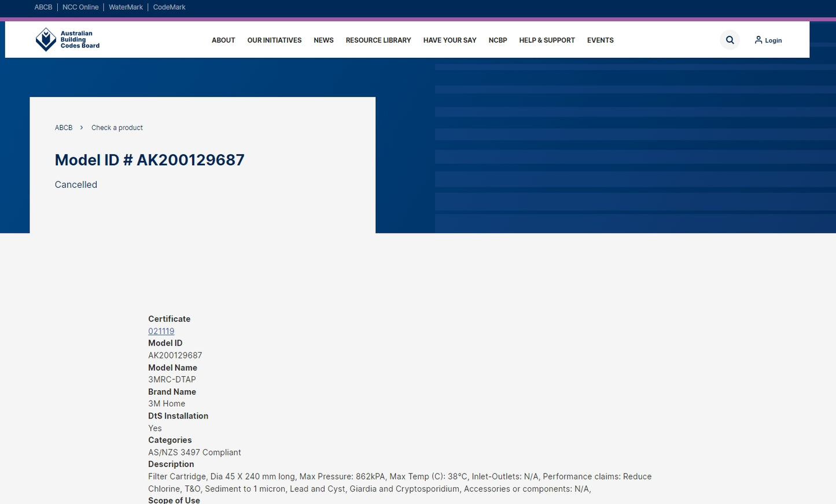Screen dimensions: 836x504
Task: Open the HAVE YOUR SAY menu
Action: click(x=450, y=40)
